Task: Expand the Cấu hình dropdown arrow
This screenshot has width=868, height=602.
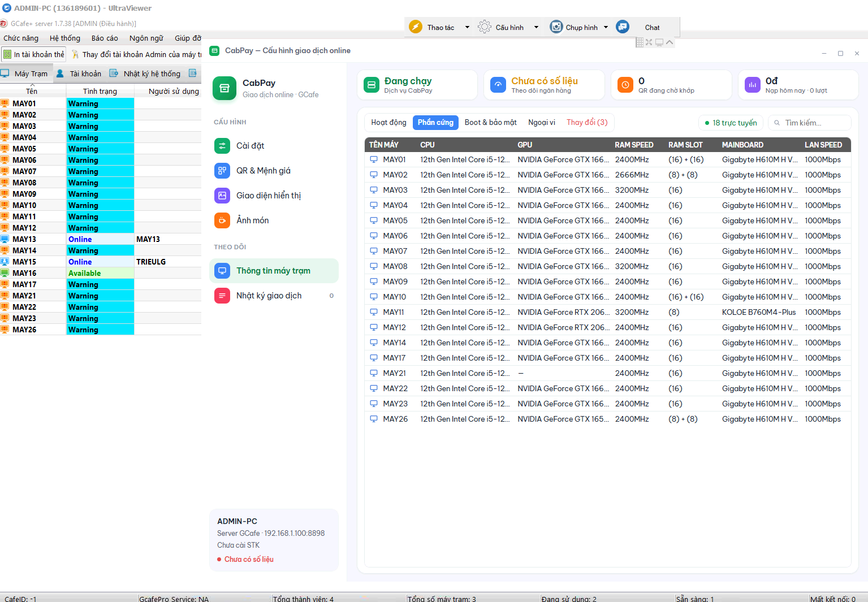Action: (x=536, y=27)
